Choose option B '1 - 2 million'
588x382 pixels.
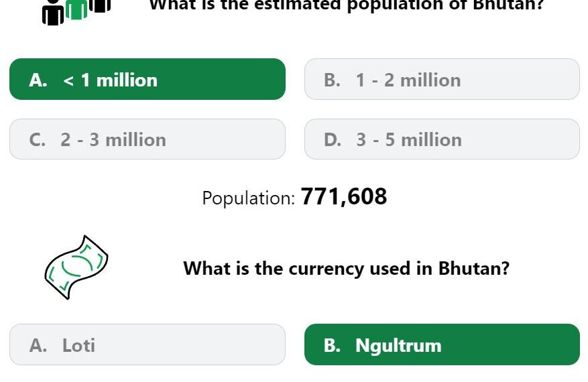pyautogui.click(x=442, y=79)
